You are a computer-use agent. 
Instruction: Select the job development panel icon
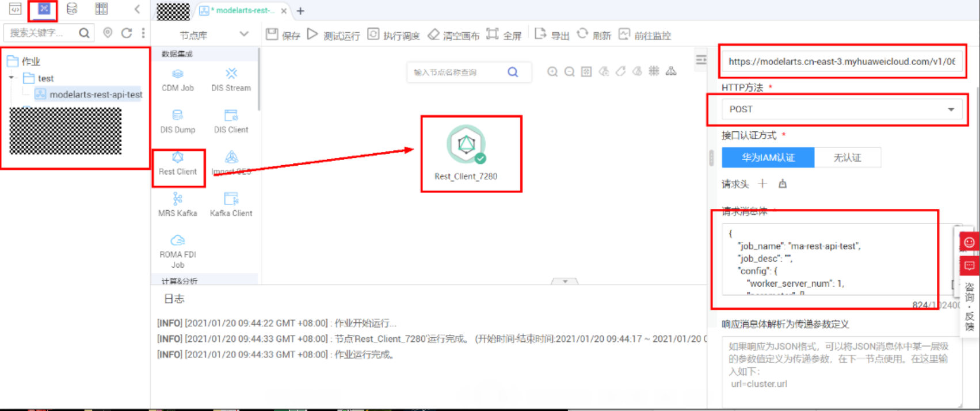point(44,9)
